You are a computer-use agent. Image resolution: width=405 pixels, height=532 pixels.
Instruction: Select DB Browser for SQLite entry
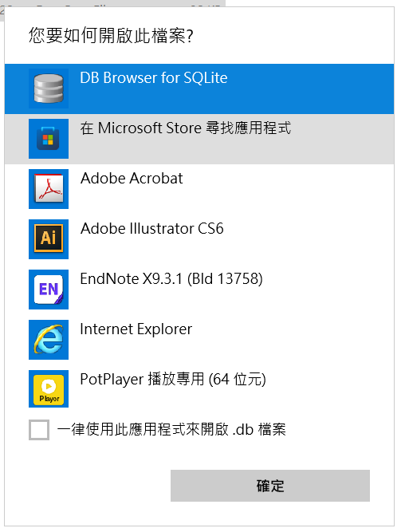point(199,89)
